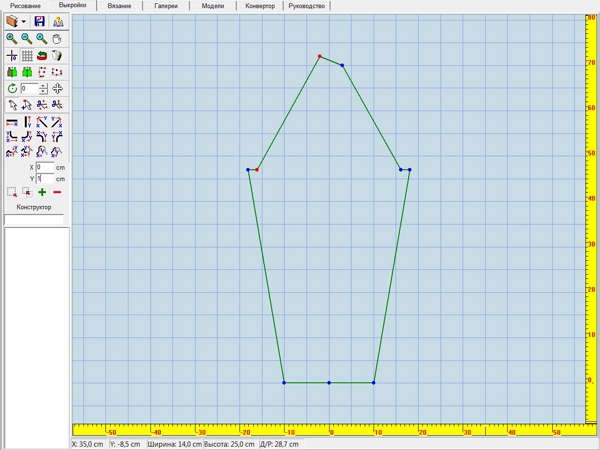Click the olive-and-green vest mirror icon

12,72
